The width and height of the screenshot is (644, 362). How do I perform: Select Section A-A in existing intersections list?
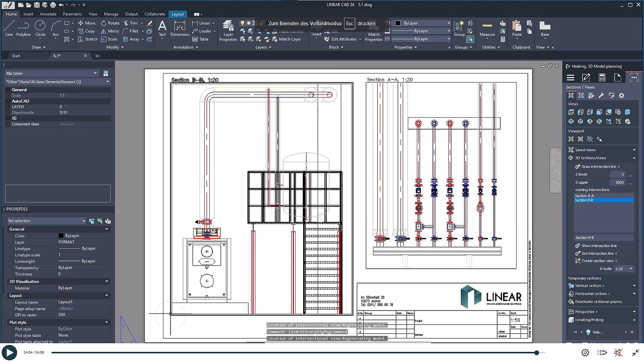point(584,195)
